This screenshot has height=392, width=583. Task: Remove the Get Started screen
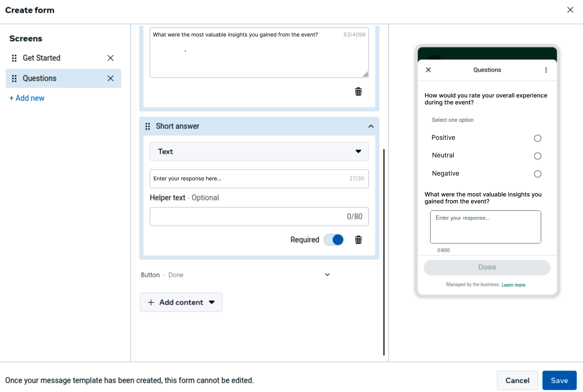(x=110, y=58)
